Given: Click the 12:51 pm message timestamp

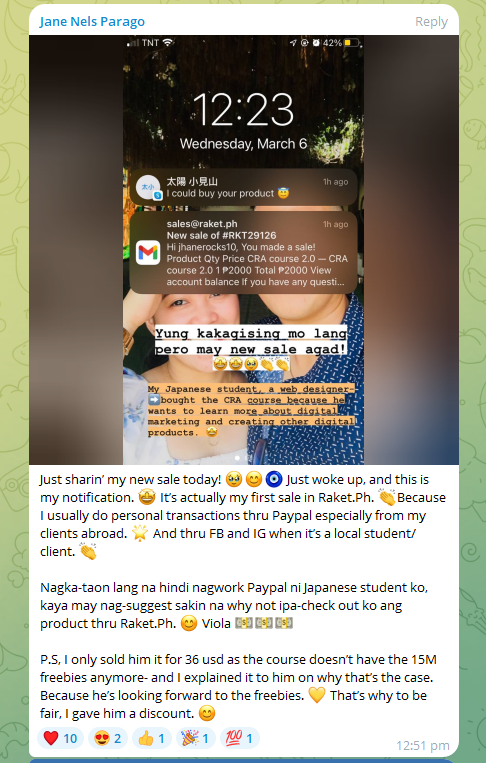Looking at the screenshot, I should pyautogui.click(x=423, y=745).
